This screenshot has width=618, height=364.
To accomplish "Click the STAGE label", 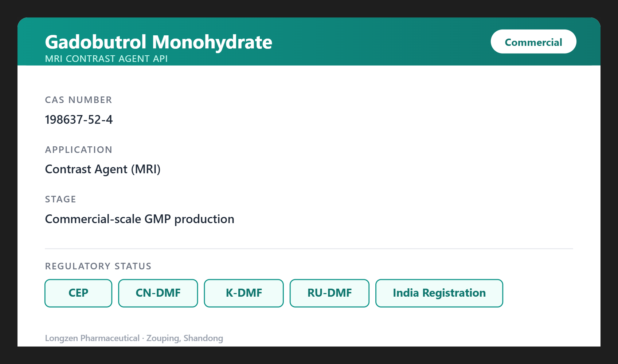I will click(60, 199).
